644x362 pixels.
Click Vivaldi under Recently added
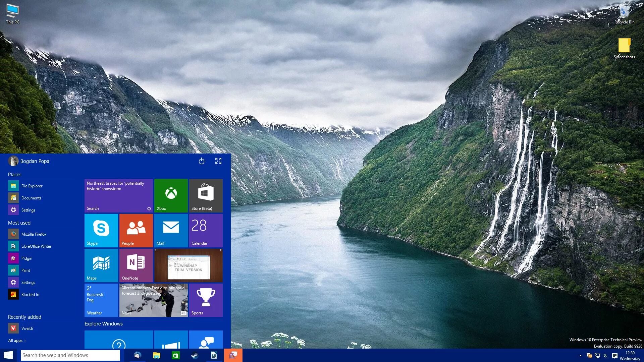coord(27,328)
